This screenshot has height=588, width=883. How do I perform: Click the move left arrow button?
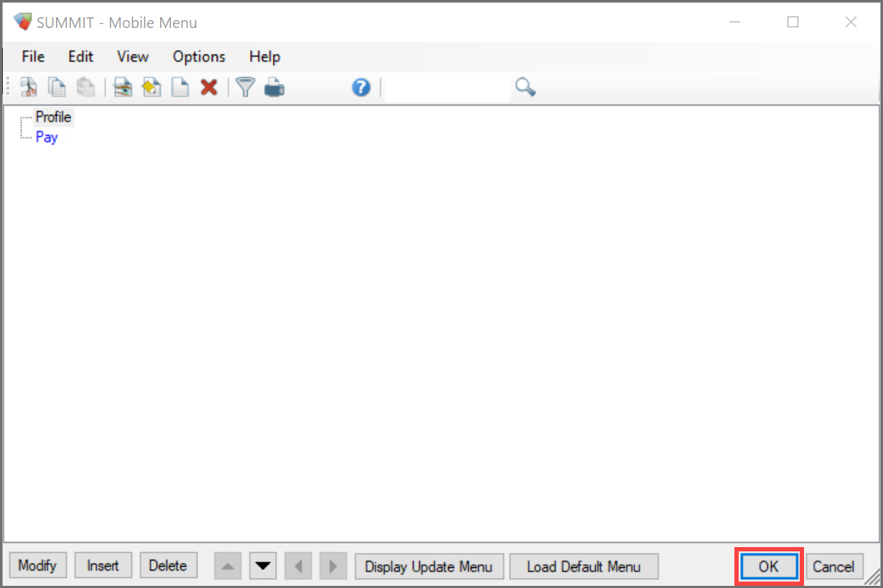298,566
